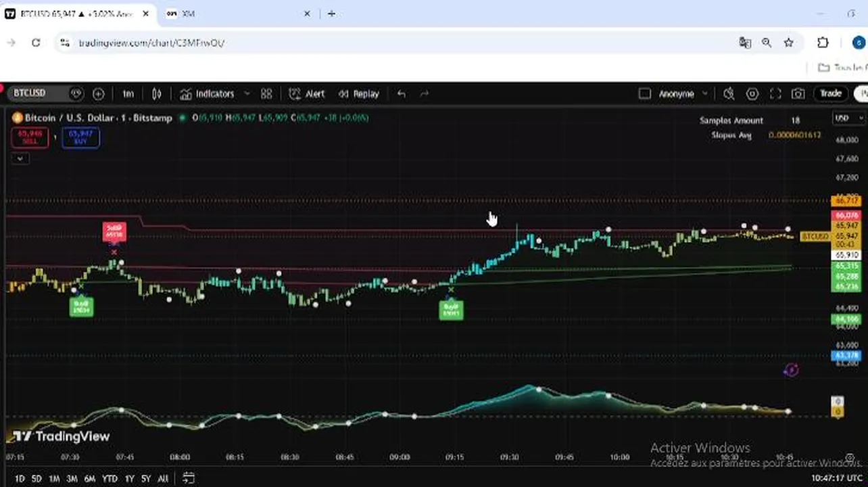Open the browser extensions puzzle icon

point(823,43)
